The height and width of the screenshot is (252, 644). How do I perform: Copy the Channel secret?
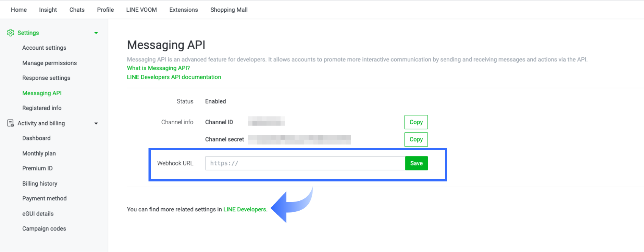(416, 139)
